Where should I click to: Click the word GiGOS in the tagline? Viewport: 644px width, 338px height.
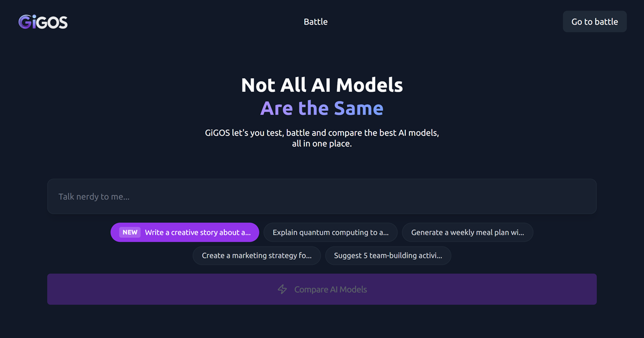pos(217,133)
